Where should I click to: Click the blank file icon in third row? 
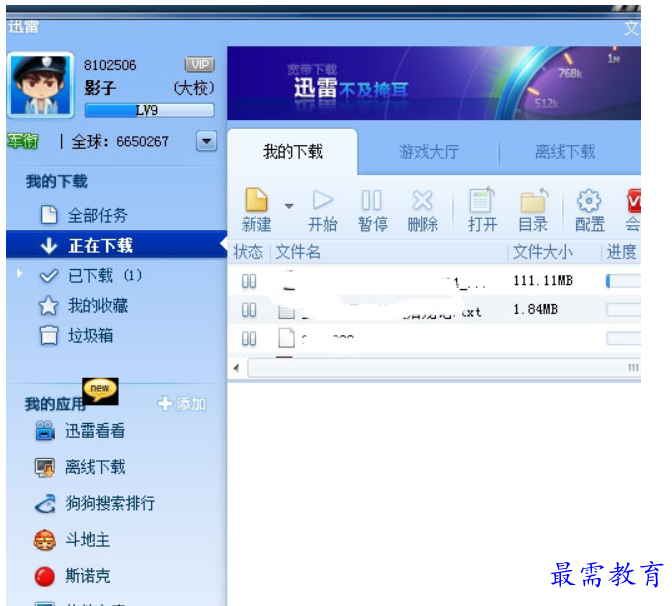[x=286, y=338]
